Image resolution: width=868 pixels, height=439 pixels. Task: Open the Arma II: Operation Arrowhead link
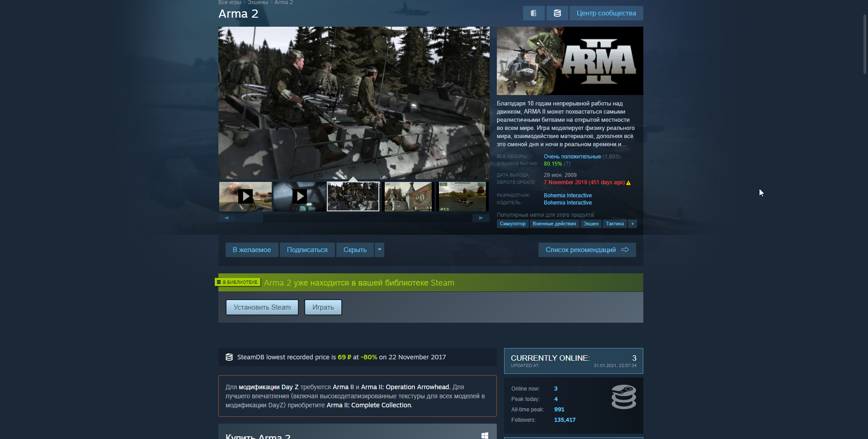tap(405, 387)
